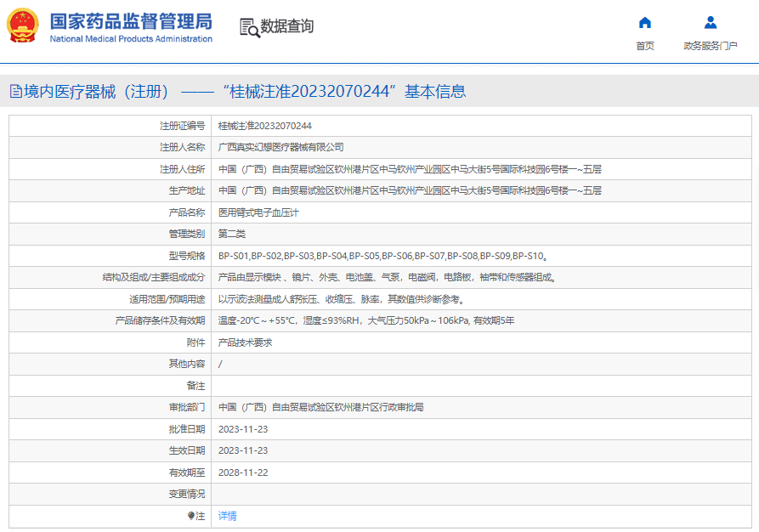759x532 pixels.
Task: Click the 生效日期 value 2023-11-23
Action: [243, 450]
